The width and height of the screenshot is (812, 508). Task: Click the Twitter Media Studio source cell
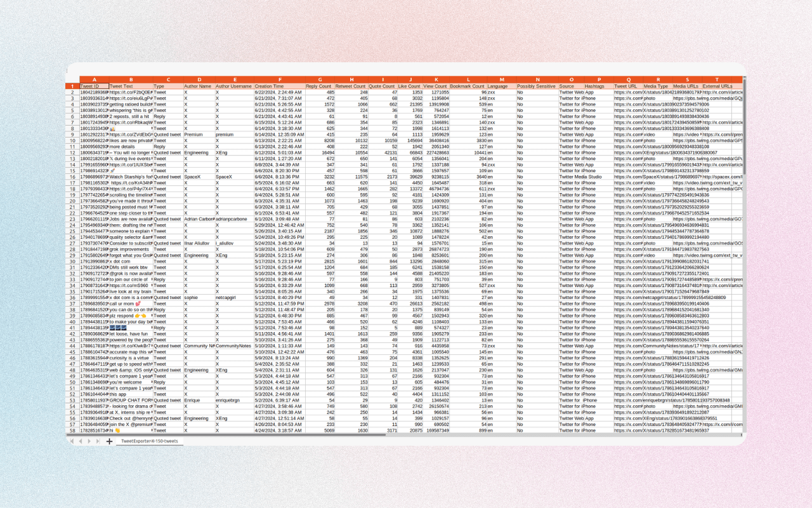580,177
